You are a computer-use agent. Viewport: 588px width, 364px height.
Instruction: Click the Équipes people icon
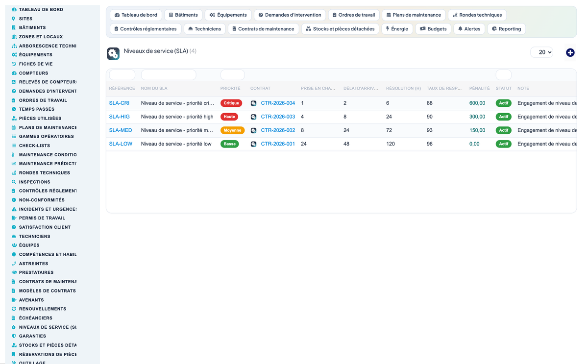(14, 245)
